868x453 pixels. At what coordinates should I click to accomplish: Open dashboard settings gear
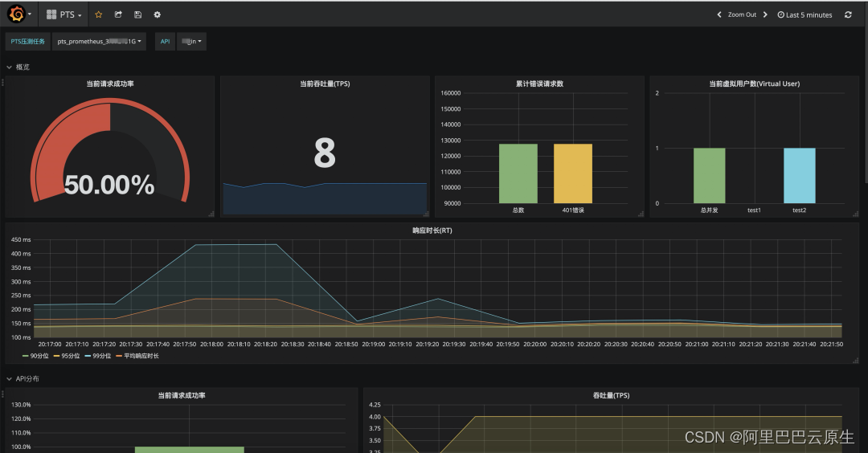coord(158,15)
